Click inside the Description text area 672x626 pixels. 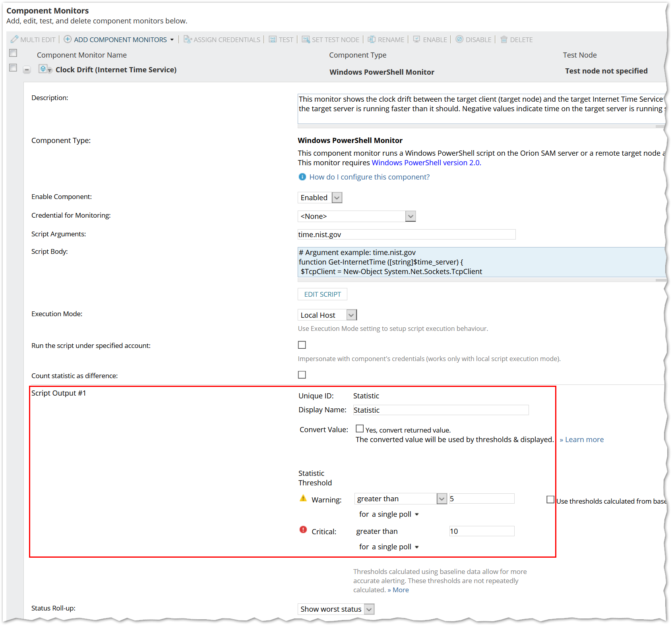482,109
